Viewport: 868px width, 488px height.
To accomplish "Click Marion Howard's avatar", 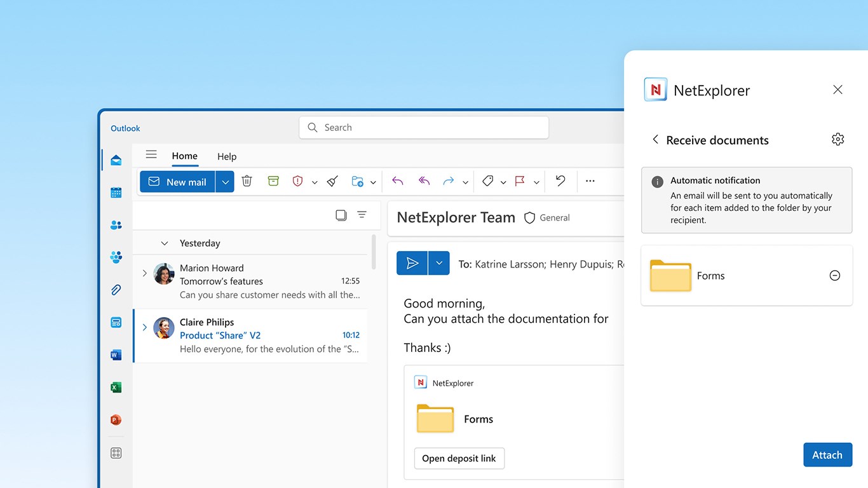I will click(x=164, y=274).
